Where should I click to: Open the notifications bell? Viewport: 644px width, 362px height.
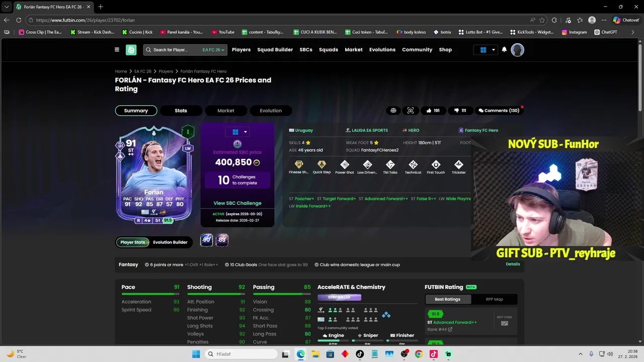click(504, 50)
